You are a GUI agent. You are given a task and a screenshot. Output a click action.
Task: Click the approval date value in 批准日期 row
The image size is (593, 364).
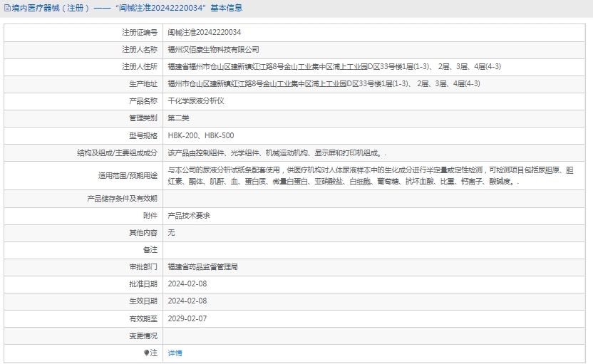(x=187, y=284)
